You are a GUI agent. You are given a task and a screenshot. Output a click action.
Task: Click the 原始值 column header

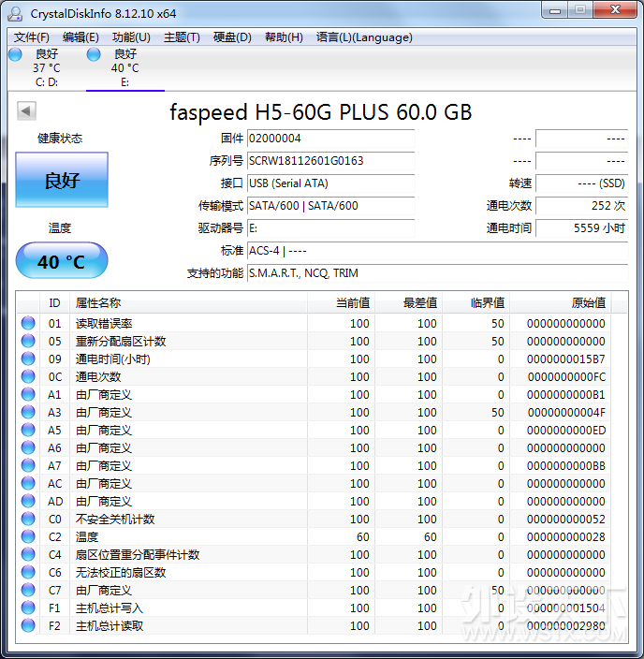click(x=561, y=303)
